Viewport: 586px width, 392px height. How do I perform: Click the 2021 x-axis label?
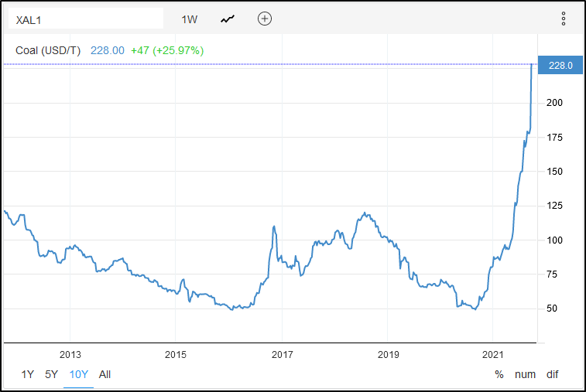click(493, 355)
